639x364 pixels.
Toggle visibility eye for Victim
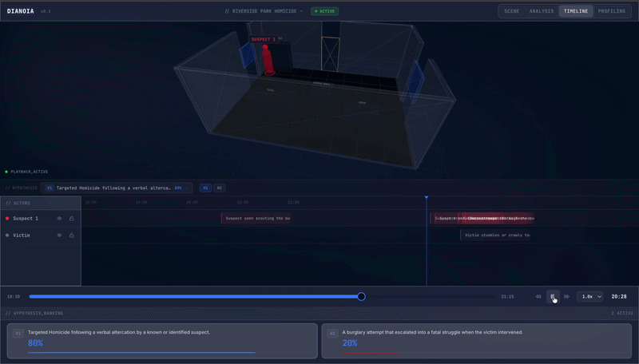[x=59, y=235]
